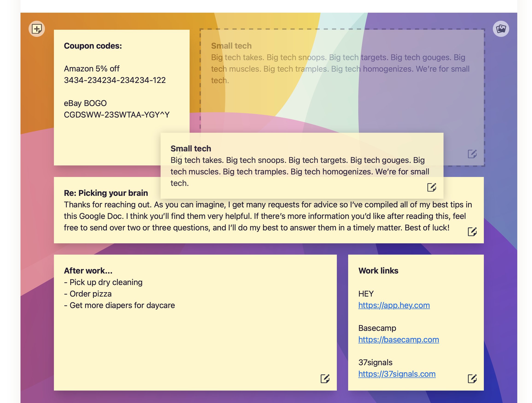This screenshot has height=403, width=532.
Task: Open the 37signals.com link
Action: click(397, 374)
